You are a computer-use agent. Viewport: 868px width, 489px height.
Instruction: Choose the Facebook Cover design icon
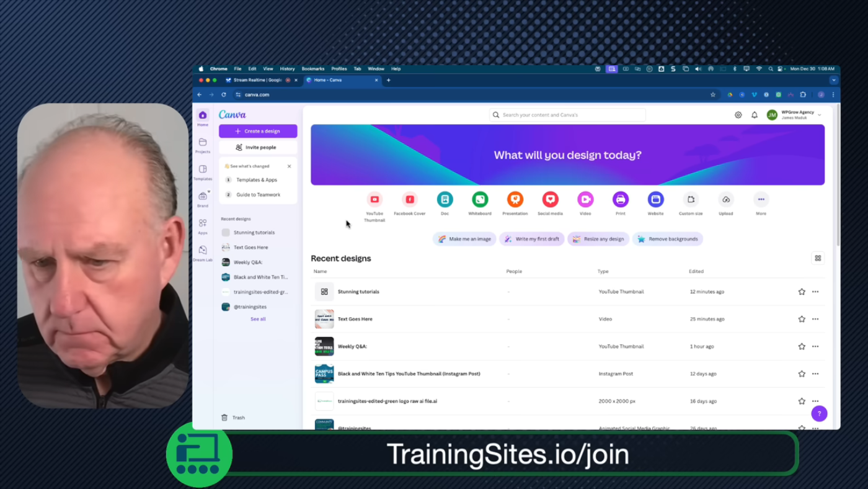pyautogui.click(x=410, y=199)
